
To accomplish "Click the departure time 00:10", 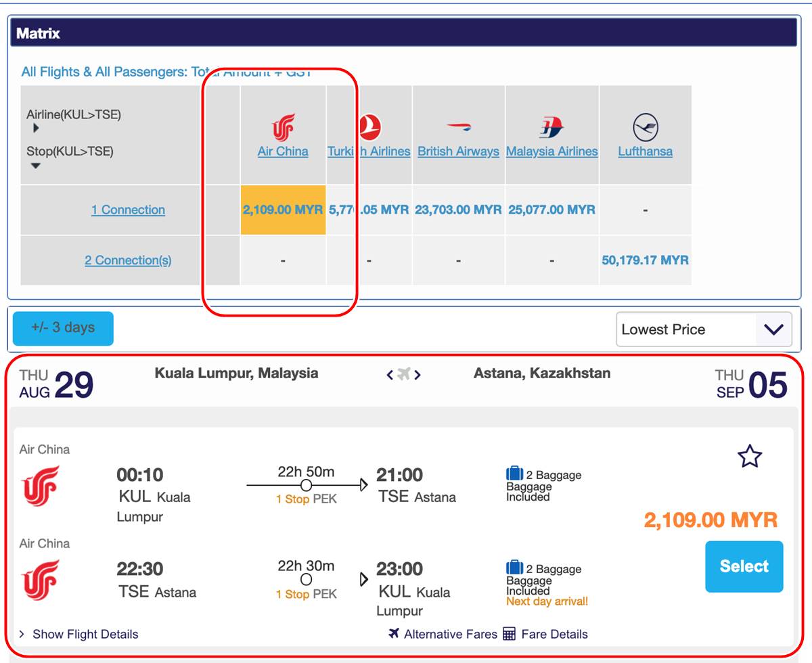I will pyautogui.click(x=140, y=475).
